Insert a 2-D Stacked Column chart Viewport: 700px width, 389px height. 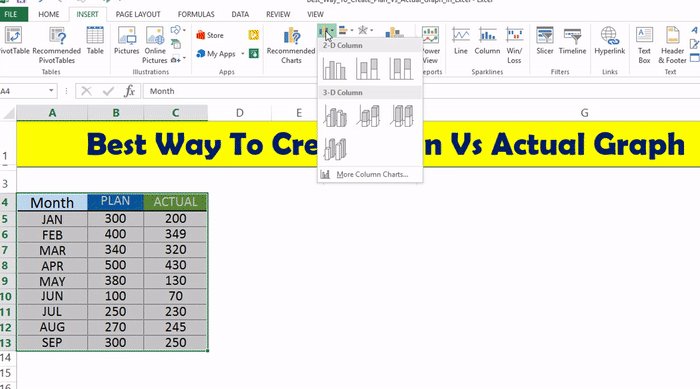[x=368, y=69]
